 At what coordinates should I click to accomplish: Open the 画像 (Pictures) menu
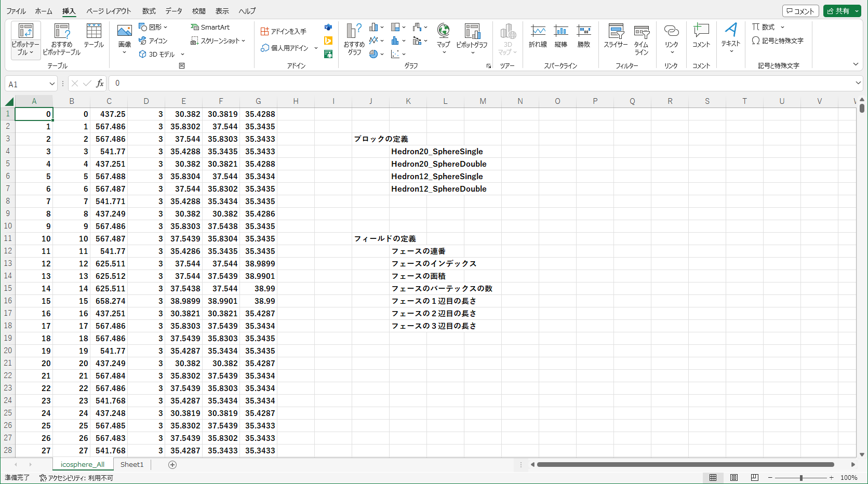pyautogui.click(x=124, y=39)
